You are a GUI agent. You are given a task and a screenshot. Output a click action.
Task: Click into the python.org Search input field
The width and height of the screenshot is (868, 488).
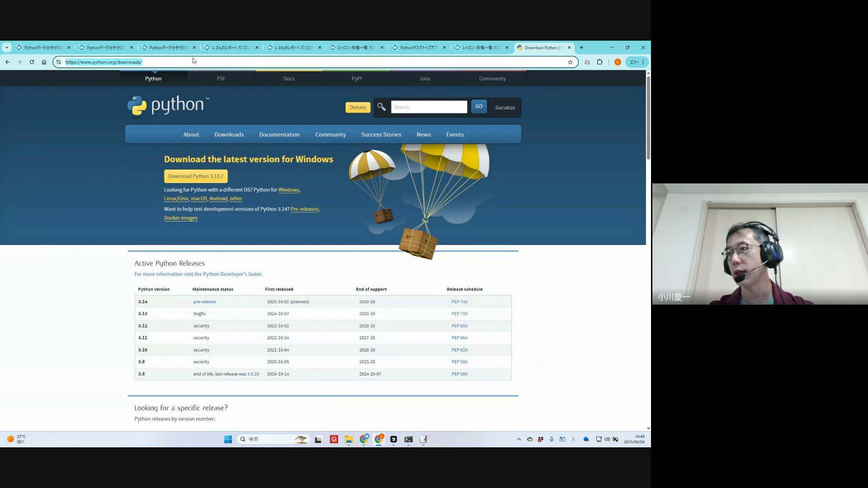point(429,107)
